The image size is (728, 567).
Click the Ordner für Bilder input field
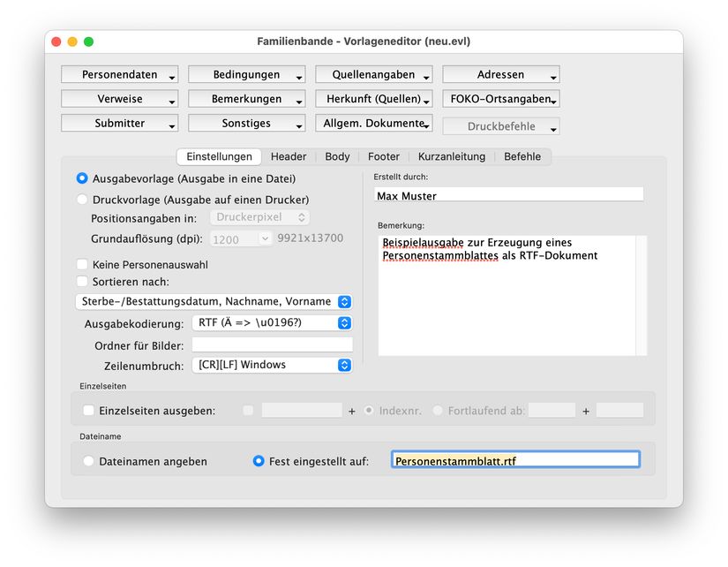[x=272, y=344]
